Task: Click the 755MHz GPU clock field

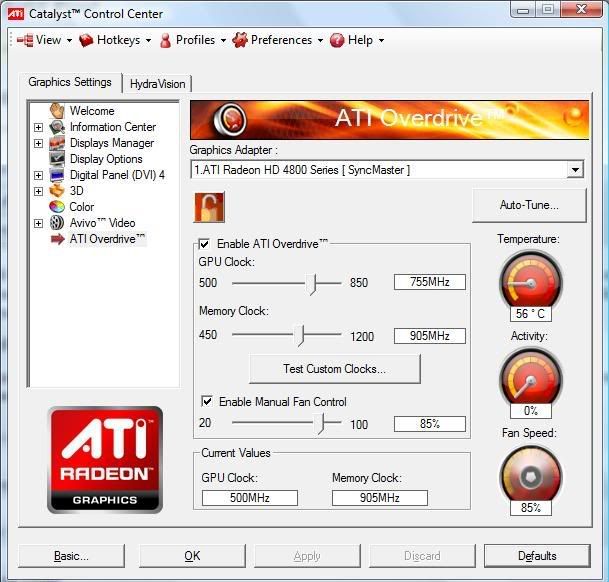Action: pyautogui.click(x=430, y=282)
